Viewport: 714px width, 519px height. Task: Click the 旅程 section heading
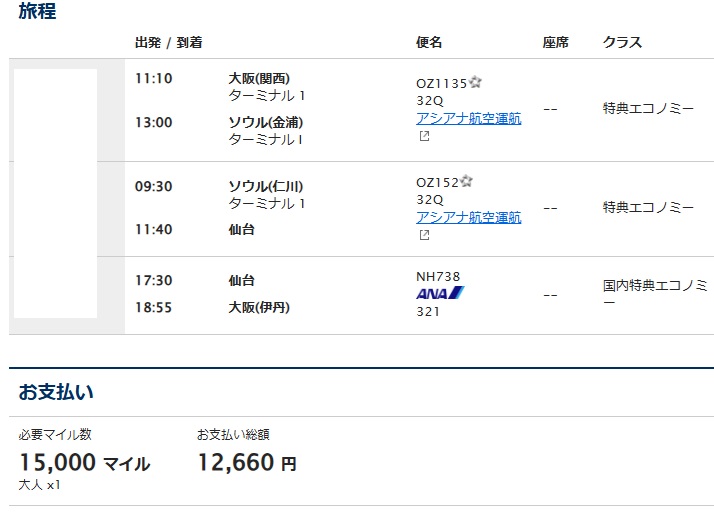pos(37,11)
